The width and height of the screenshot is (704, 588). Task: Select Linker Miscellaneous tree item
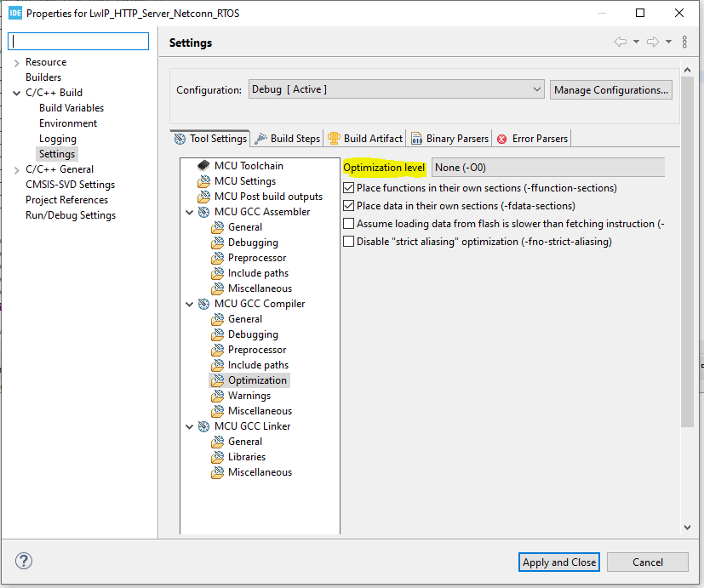pyautogui.click(x=260, y=472)
